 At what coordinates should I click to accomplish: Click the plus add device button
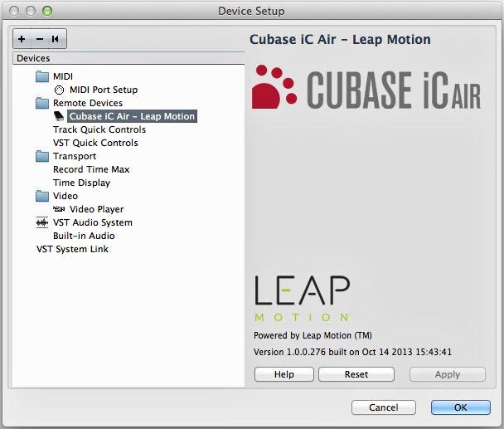[22, 39]
